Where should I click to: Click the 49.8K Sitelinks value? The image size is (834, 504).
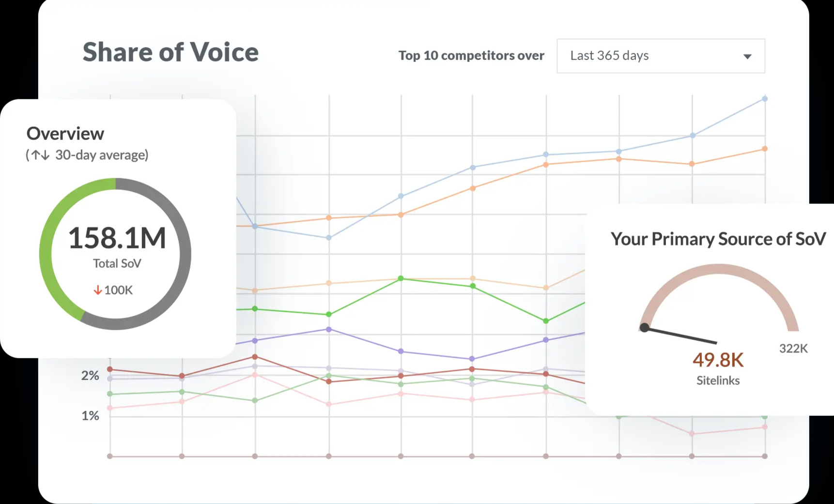[x=718, y=360]
